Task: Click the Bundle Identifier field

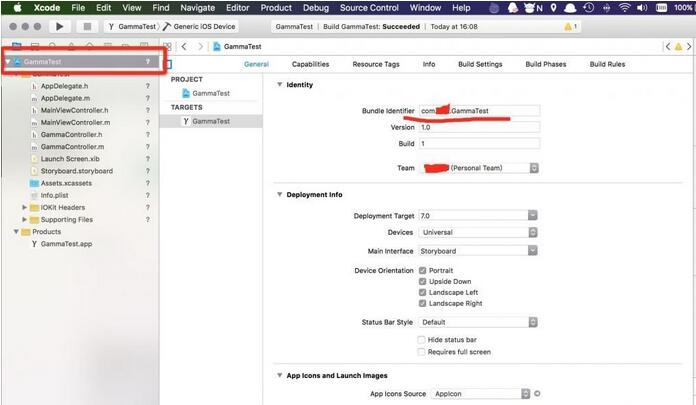Action: (479, 111)
